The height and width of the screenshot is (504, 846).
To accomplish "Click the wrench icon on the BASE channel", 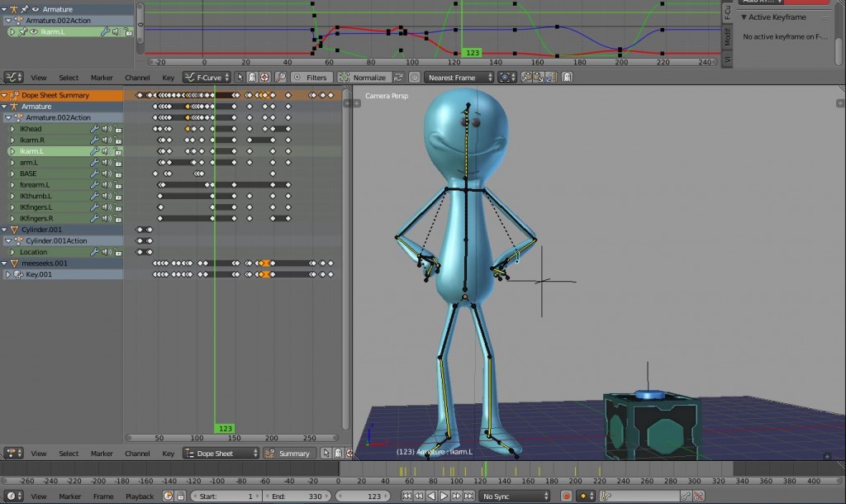I will pyautogui.click(x=93, y=174).
